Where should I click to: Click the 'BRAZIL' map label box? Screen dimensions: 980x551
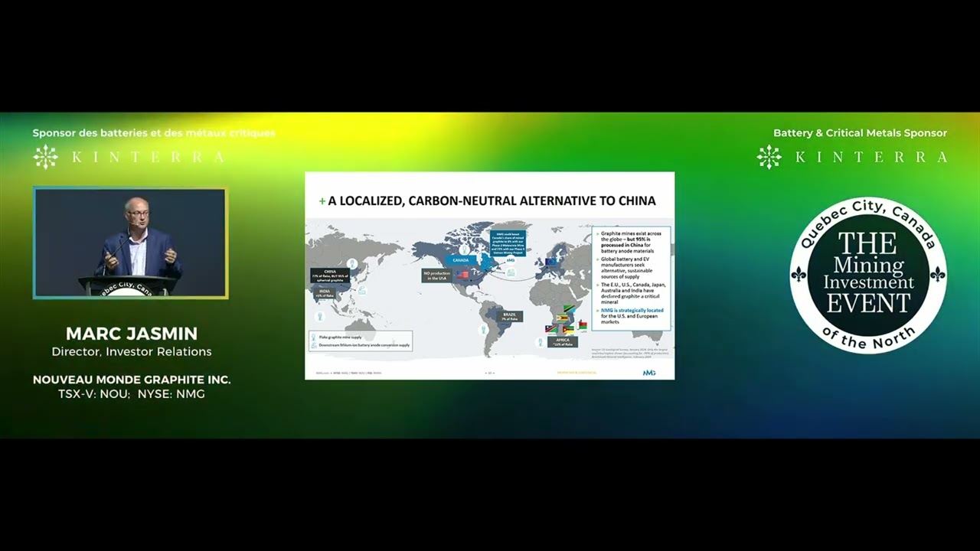click(510, 317)
